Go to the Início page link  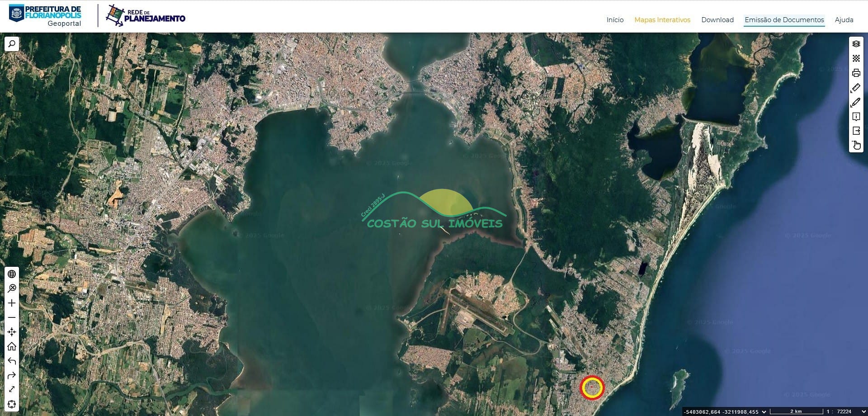(x=615, y=20)
